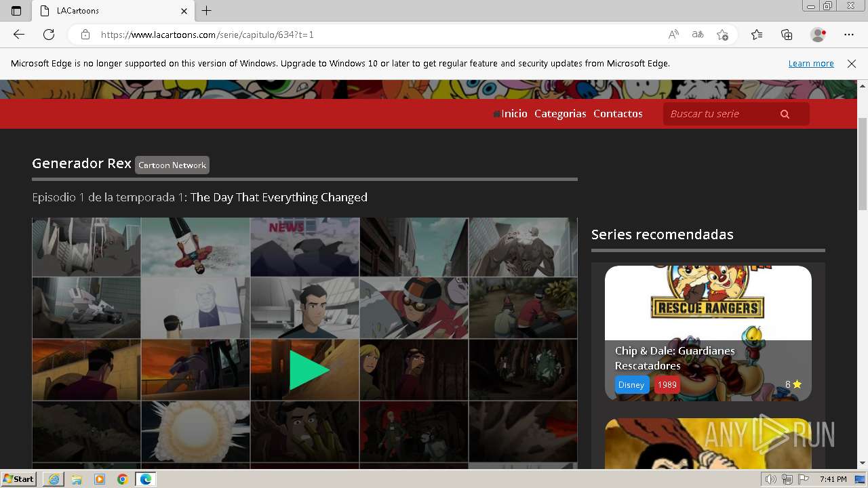Image resolution: width=868 pixels, height=488 pixels.
Task: Click the search magnifier icon
Action: 785,114
